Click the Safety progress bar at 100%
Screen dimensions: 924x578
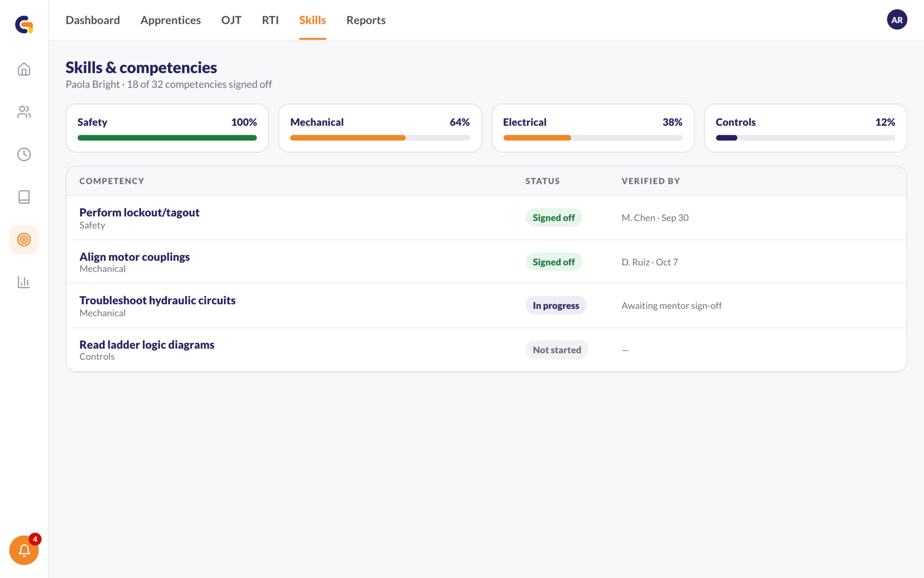tap(167, 138)
